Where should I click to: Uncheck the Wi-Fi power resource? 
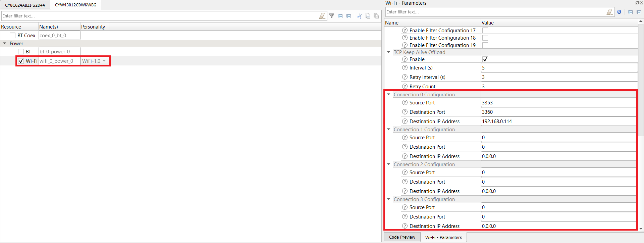[21, 61]
